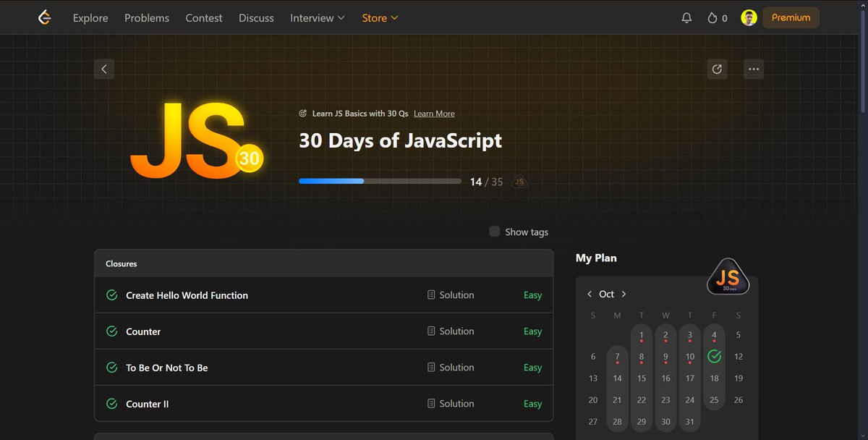
Task: Click solution document icon in Counter row
Action: 431,331
